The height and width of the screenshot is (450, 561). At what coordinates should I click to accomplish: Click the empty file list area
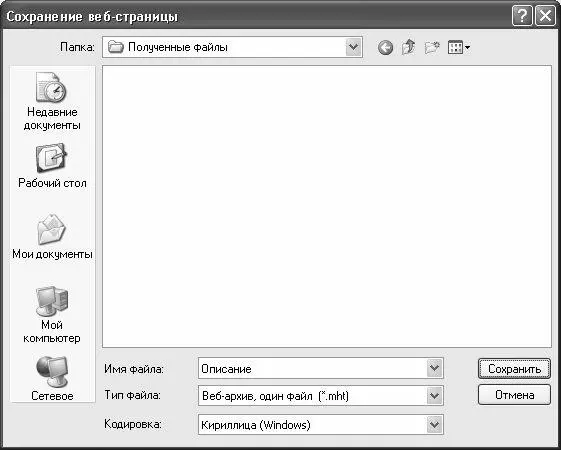click(x=327, y=206)
